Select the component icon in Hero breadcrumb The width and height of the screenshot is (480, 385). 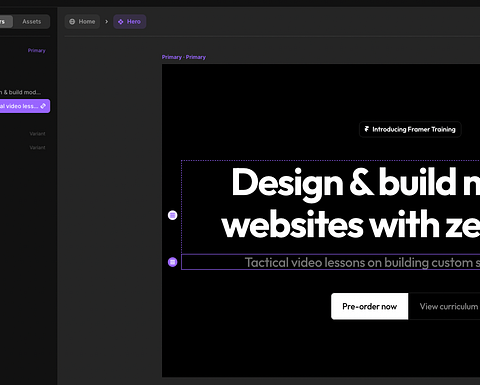pyautogui.click(x=121, y=22)
